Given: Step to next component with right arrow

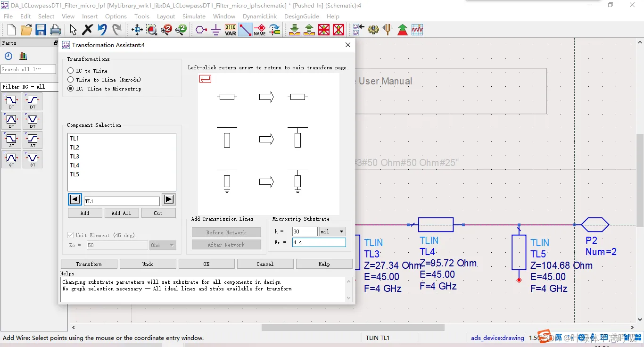Looking at the screenshot, I should pos(168,199).
